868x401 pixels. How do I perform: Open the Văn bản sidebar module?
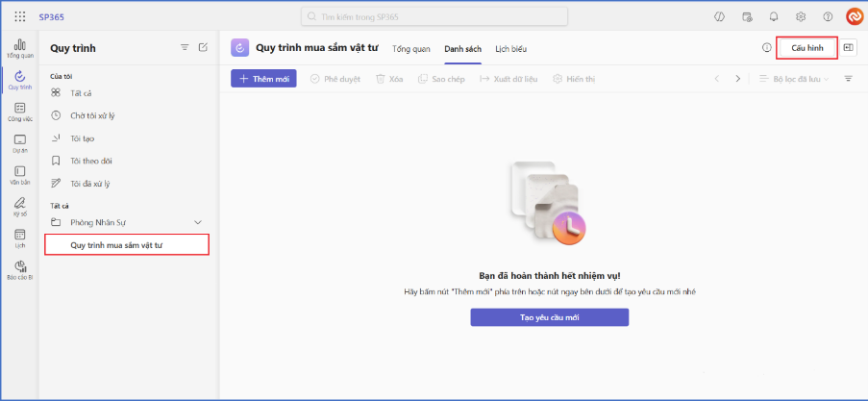click(20, 175)
